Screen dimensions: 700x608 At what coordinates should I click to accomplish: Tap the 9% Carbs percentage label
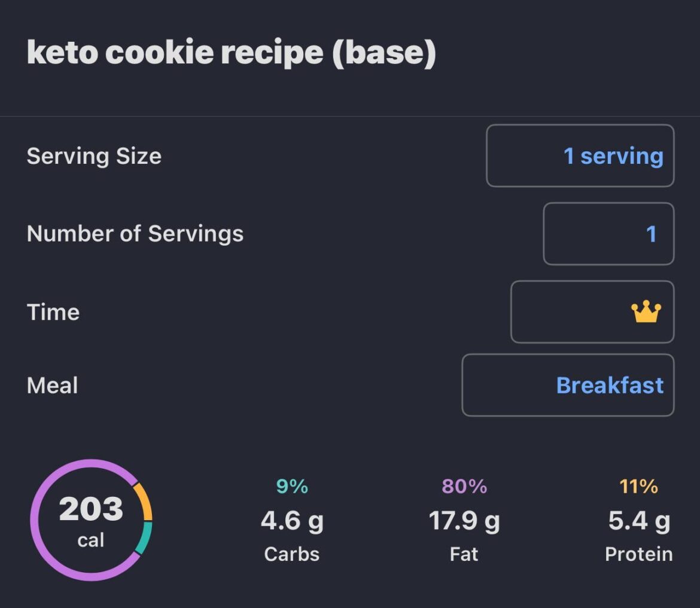291,487
